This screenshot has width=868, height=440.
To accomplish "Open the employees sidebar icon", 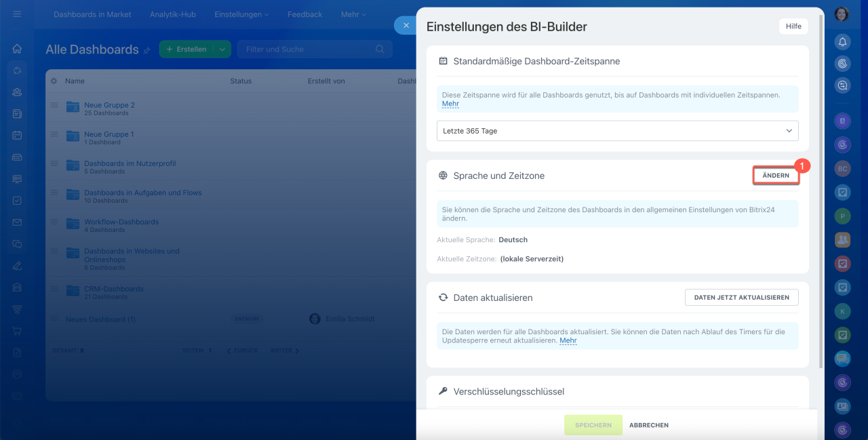I will tap(17, 92).
